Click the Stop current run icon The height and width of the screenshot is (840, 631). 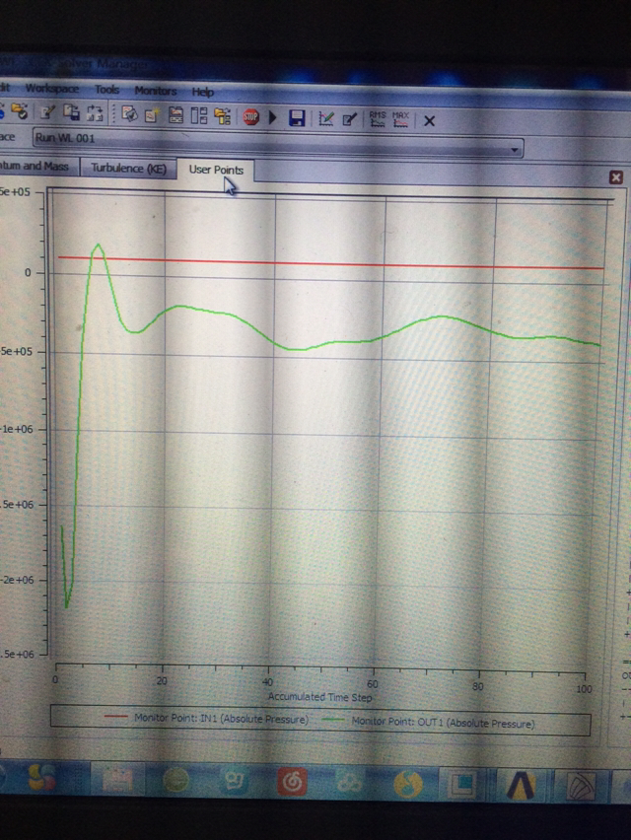pos(250,116)
